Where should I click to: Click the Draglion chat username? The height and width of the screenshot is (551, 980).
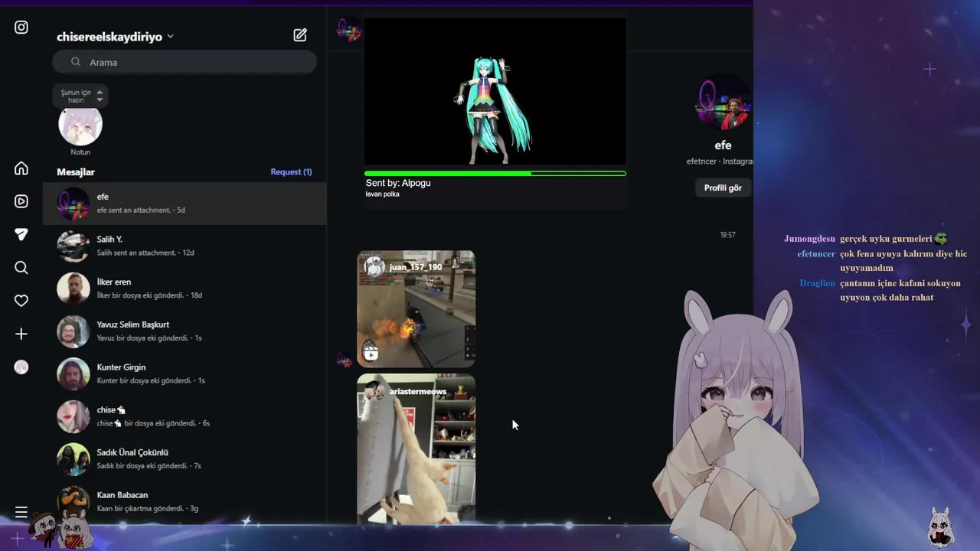(817, 283)
